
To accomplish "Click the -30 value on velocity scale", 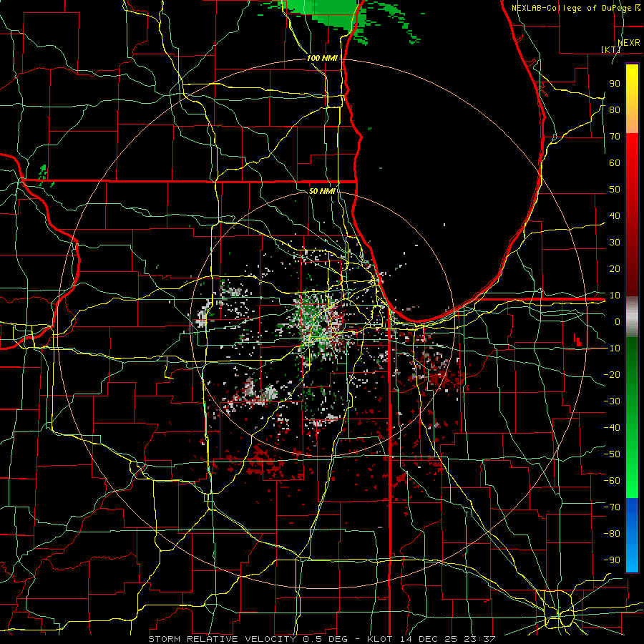I will pyautogui.click(x=612, y=401).
